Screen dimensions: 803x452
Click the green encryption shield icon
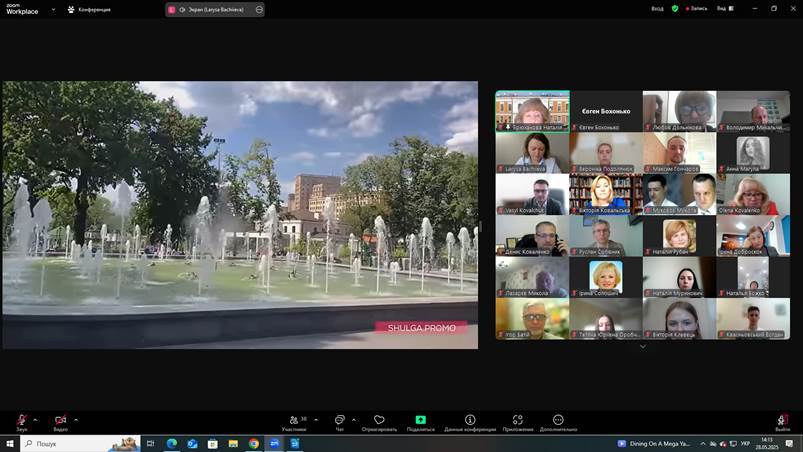[x=675, y=8]
